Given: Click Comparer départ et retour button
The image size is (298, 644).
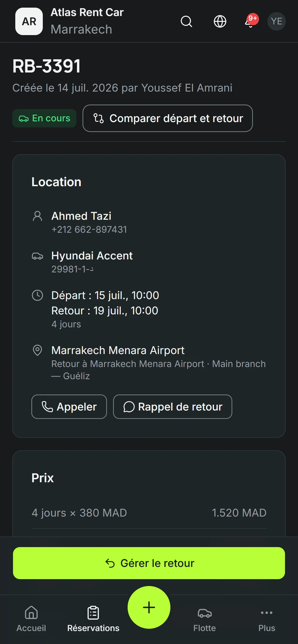Looking at the screenshot, I should pyautogui.click(x=168, y=118).
